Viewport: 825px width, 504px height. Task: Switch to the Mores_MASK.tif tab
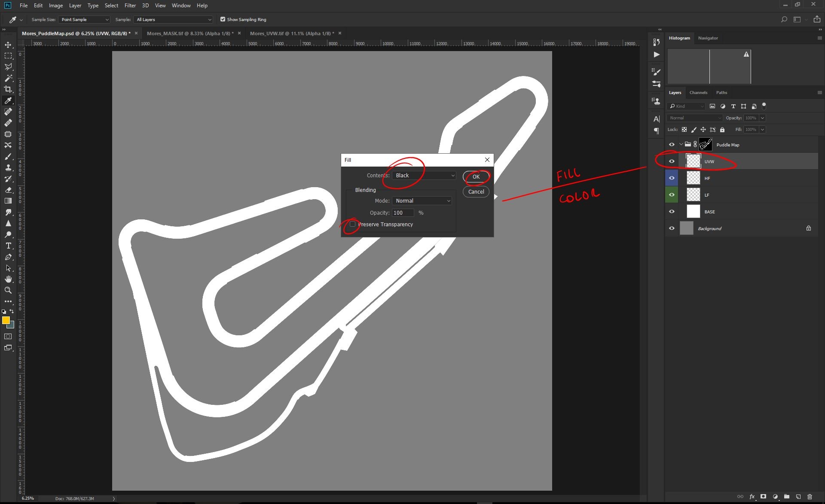190,33
